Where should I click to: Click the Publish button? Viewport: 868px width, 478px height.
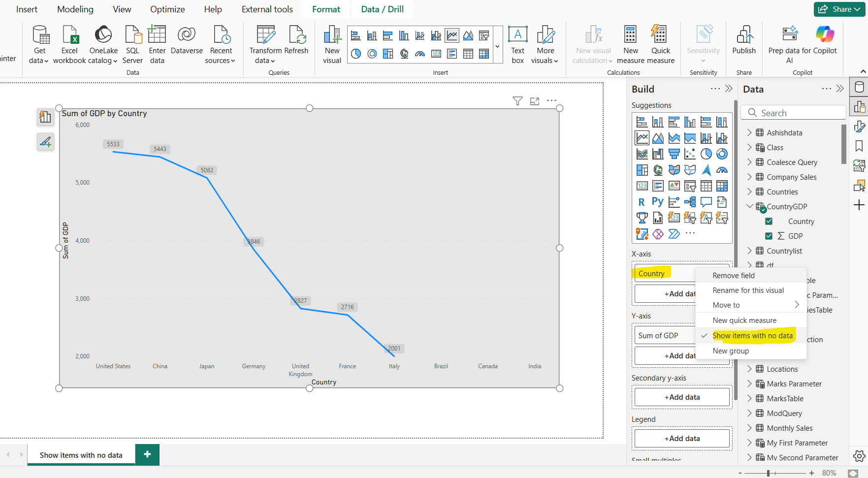tap(744, 44)
